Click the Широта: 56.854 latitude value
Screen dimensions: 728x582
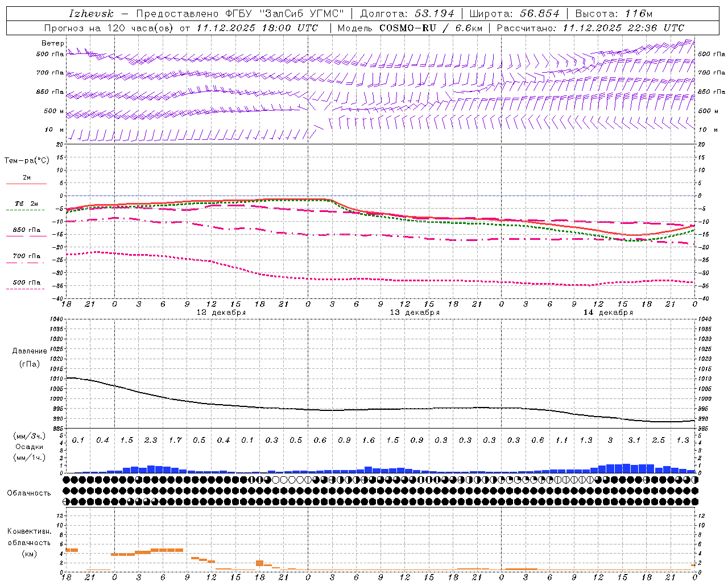[514, 14]
